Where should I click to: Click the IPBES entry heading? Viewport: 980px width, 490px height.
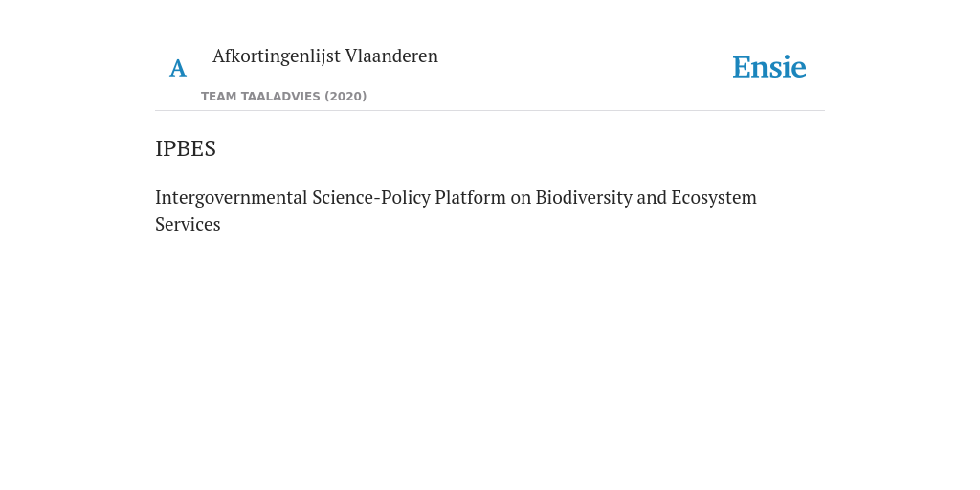click(x=186, y=148)
